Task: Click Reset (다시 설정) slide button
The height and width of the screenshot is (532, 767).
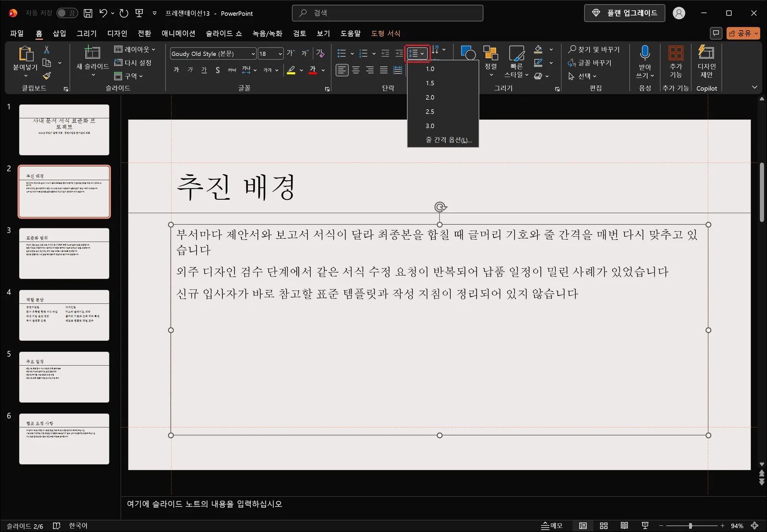Action: 133,63
